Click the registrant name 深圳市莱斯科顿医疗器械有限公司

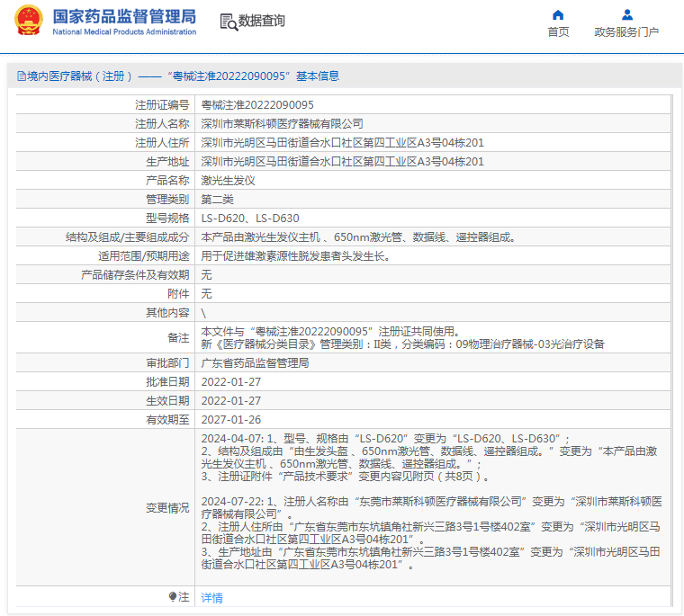[282, 124]
